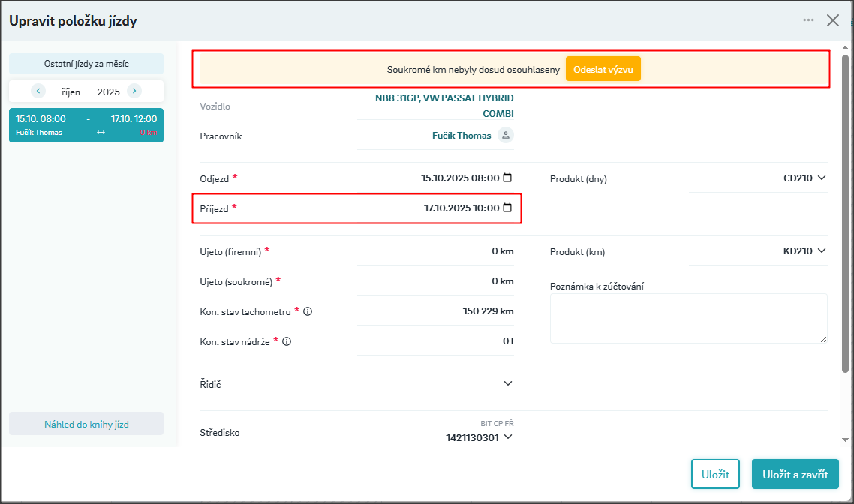Expand the Produkt (dny) CD210 dropdown
Viewport: 854px width, 504px height.
[821, 178]
